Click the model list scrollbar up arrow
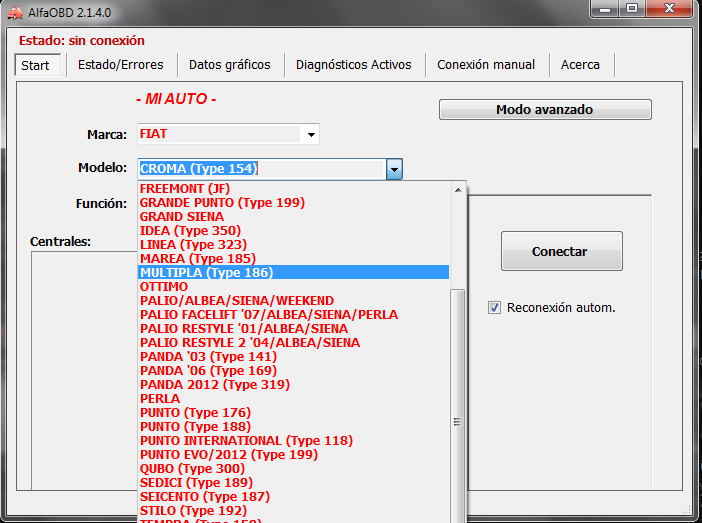Viewport: 702px width, 523px height. (458, 190)
